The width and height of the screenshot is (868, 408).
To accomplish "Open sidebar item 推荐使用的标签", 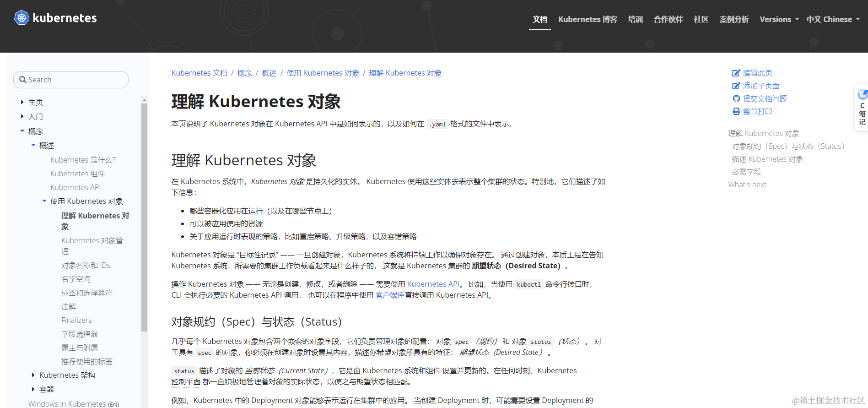I will point(87,361).
